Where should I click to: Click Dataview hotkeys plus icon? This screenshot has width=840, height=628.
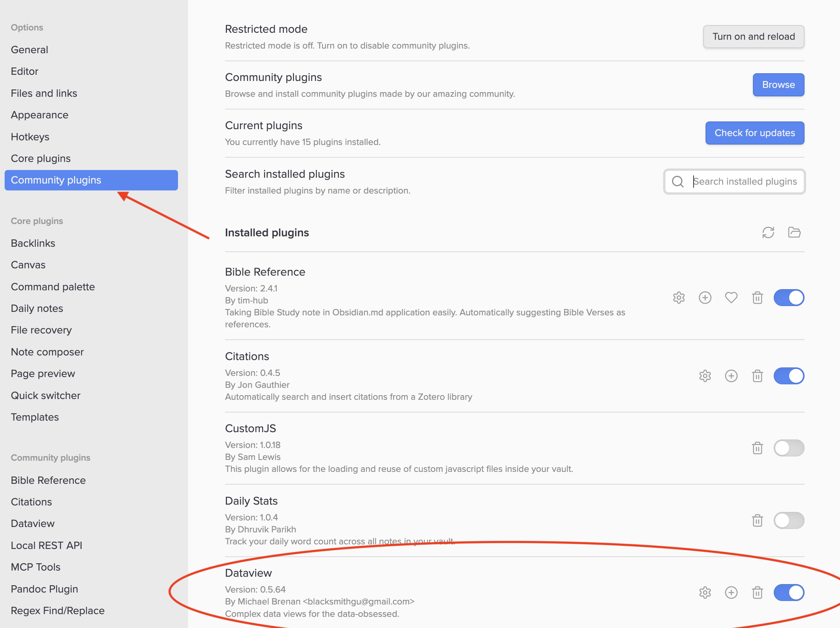pos(731,593)
